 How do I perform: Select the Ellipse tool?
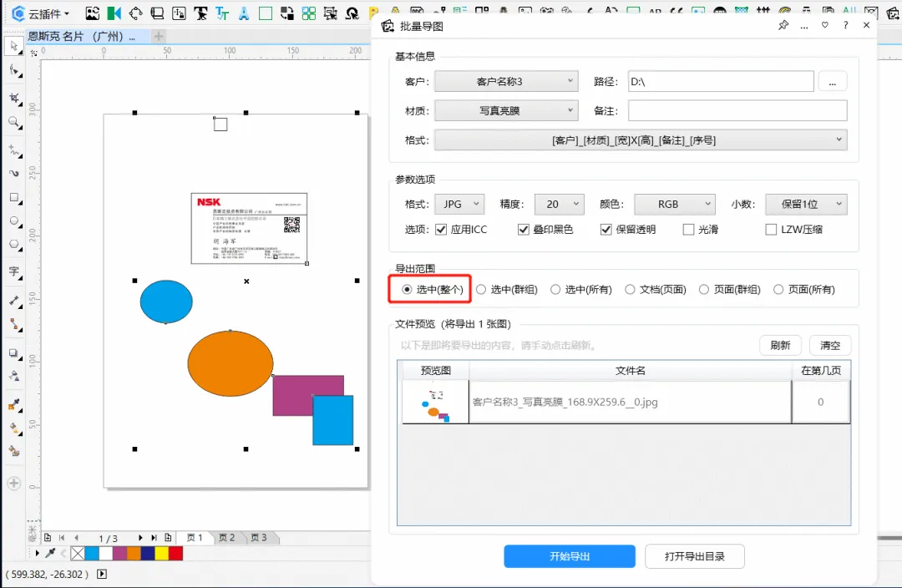pyautogui.click(x=14, y=221)
